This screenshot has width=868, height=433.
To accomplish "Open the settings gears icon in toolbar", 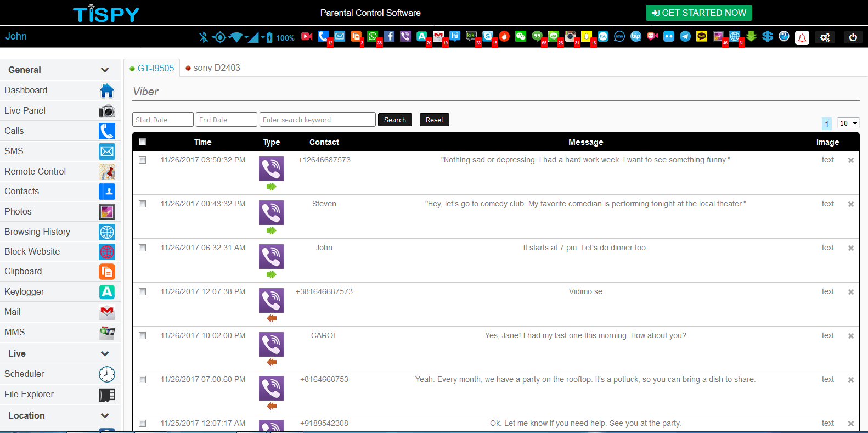I will click(x=825, y=37).
